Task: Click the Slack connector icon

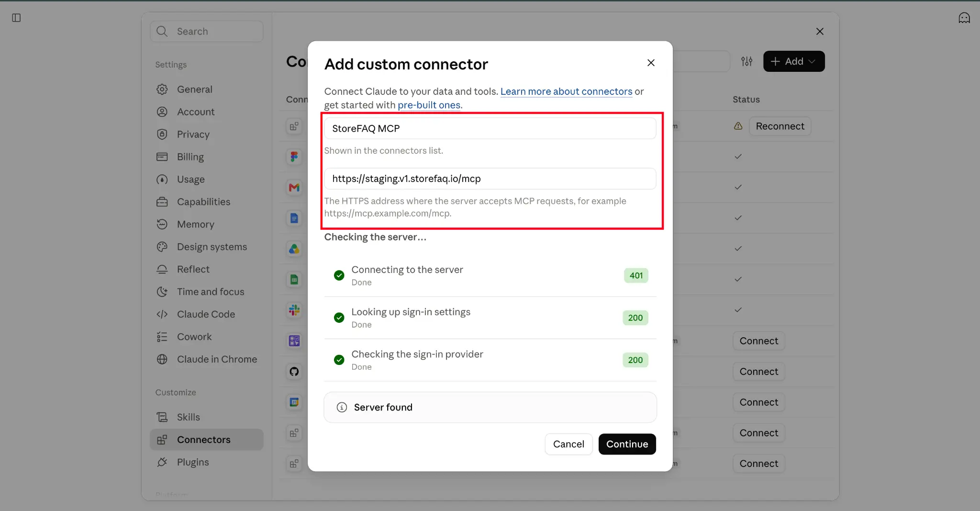Action: [294, 310]
